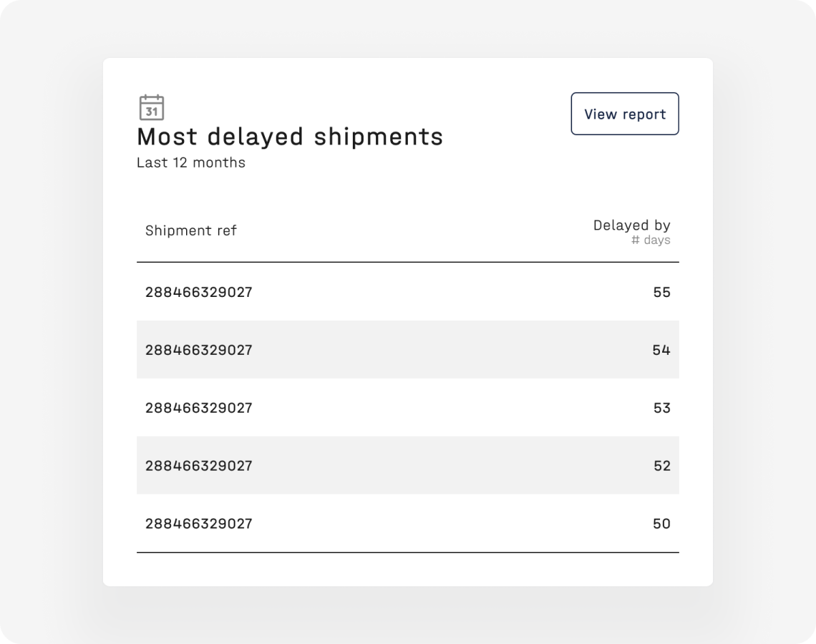Click the bottom border line of the table
816x644 pixels.
[408, 552]
